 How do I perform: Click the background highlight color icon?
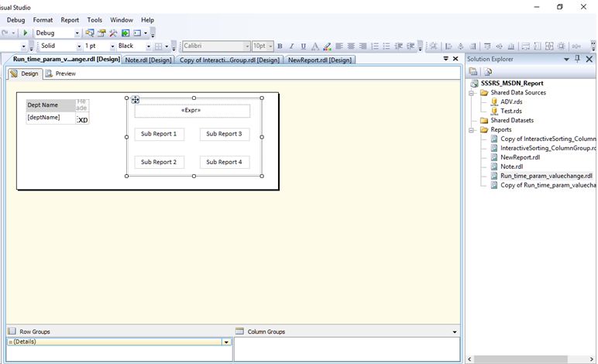(x=328, y=46)
